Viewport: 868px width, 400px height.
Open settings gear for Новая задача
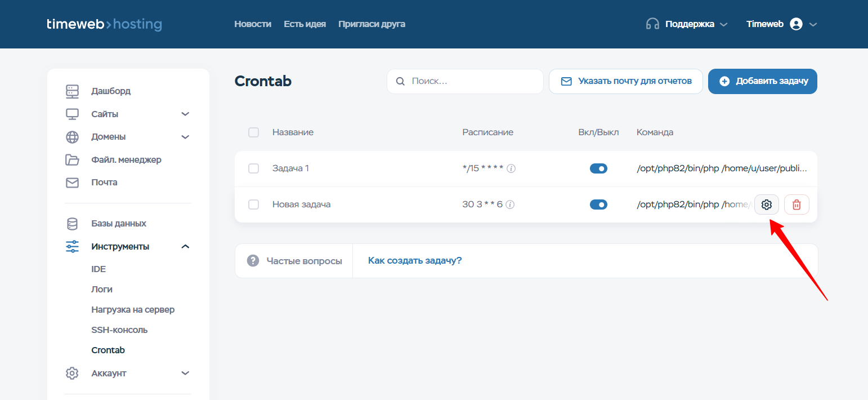point(766,205)
